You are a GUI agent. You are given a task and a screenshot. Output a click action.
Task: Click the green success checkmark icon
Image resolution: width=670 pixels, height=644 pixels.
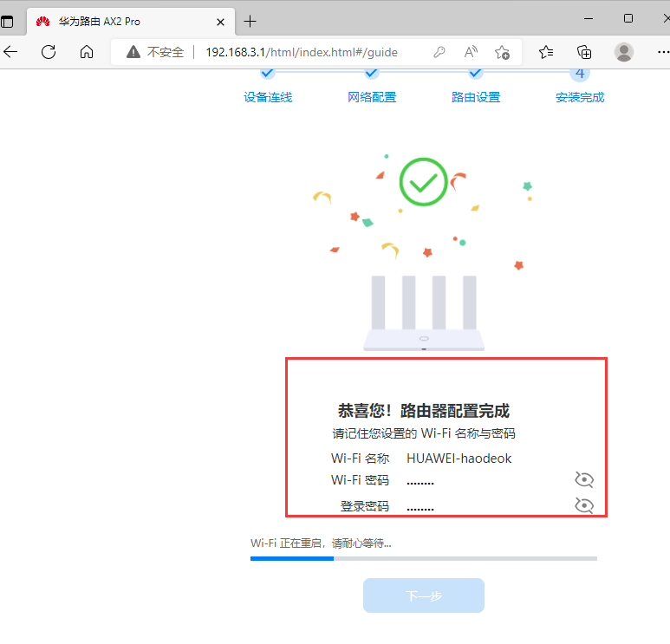click(424, 182)
